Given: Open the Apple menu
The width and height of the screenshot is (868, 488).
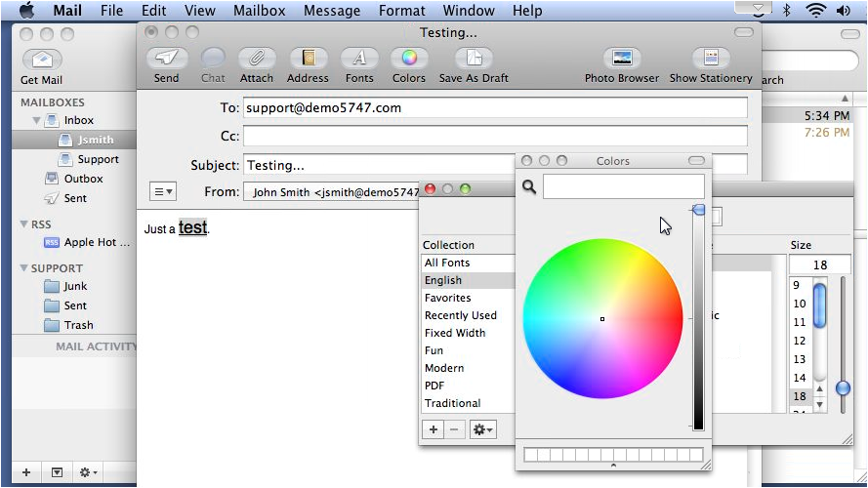Looking at the screenshot, I should tap(27, 10).
